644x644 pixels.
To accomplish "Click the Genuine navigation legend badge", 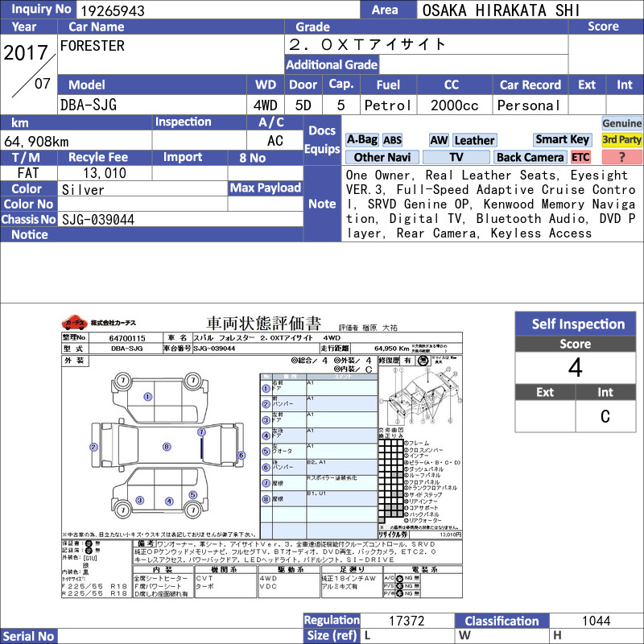I will click(x=621, y=123).
